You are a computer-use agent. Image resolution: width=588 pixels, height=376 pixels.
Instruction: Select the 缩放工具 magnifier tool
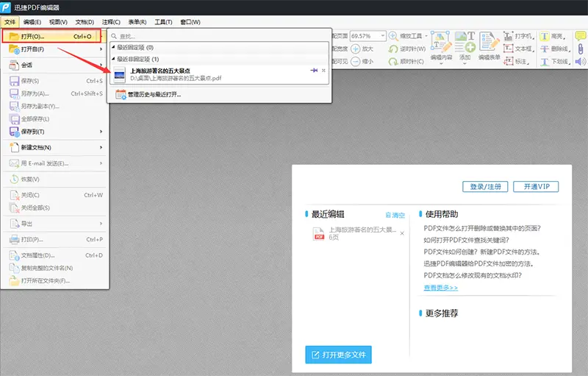click(x=407, y=36)
